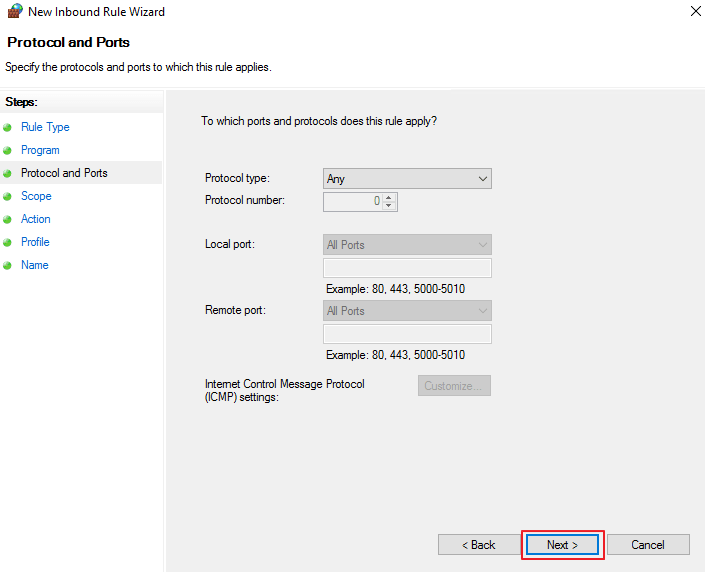Click the green bullet beside Name
705x572 pixels.
coord(7,265)
